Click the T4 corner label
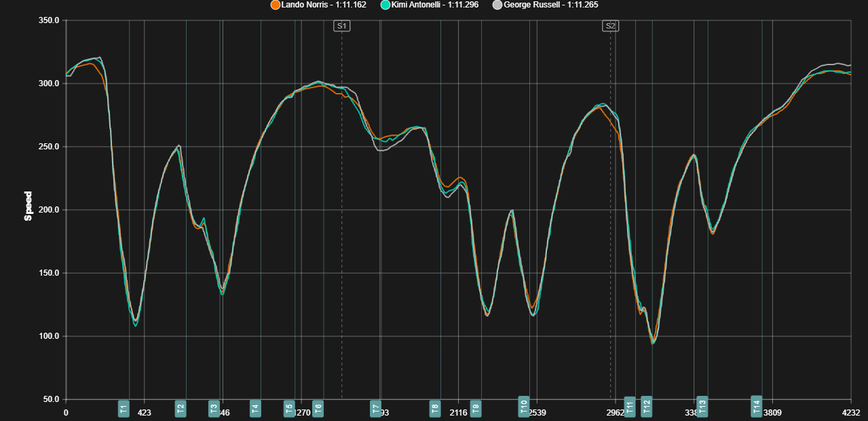 pyautogui.click(x=255, y=408)
